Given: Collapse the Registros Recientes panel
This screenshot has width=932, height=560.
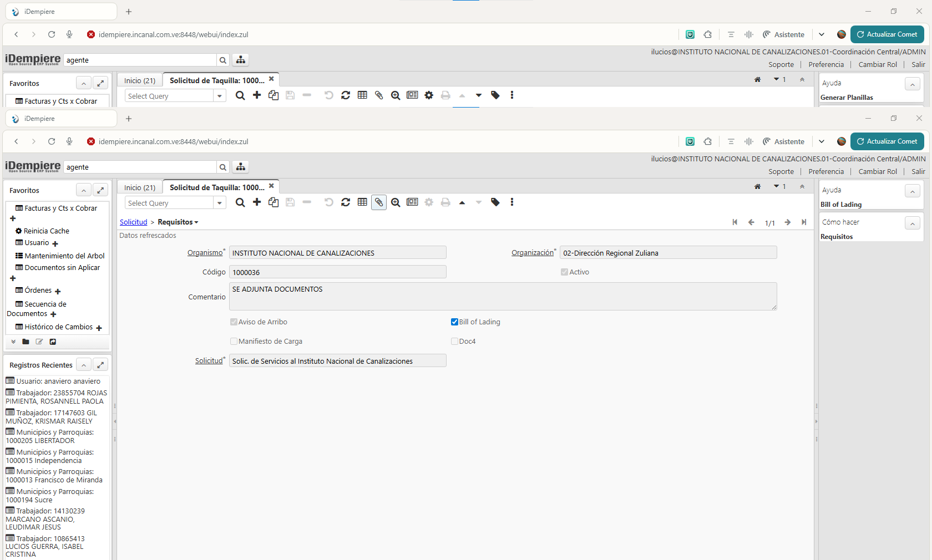Looking at the screenshot, I should click(x=83, y=365).
